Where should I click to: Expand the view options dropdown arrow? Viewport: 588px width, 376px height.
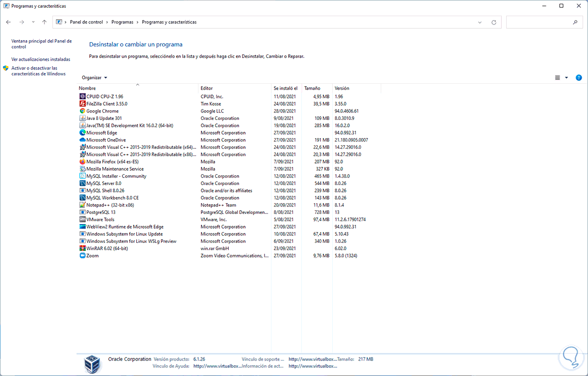[x=566, y=78]
